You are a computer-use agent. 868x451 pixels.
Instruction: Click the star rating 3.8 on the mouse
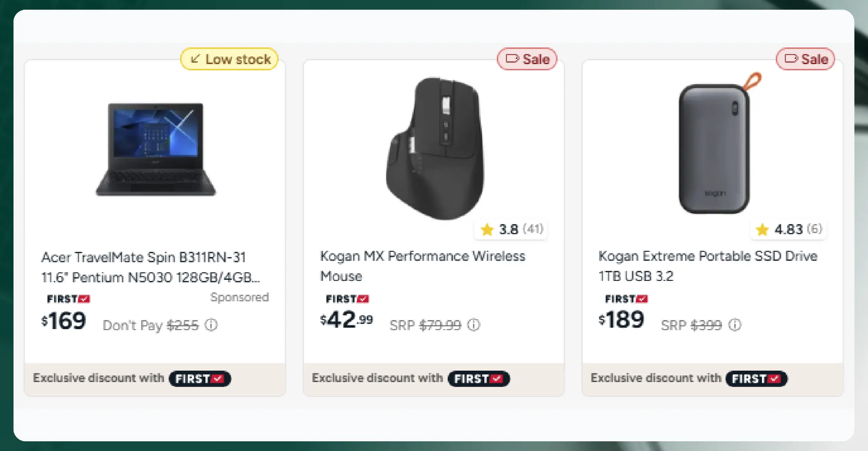click(x=511, y=229)
